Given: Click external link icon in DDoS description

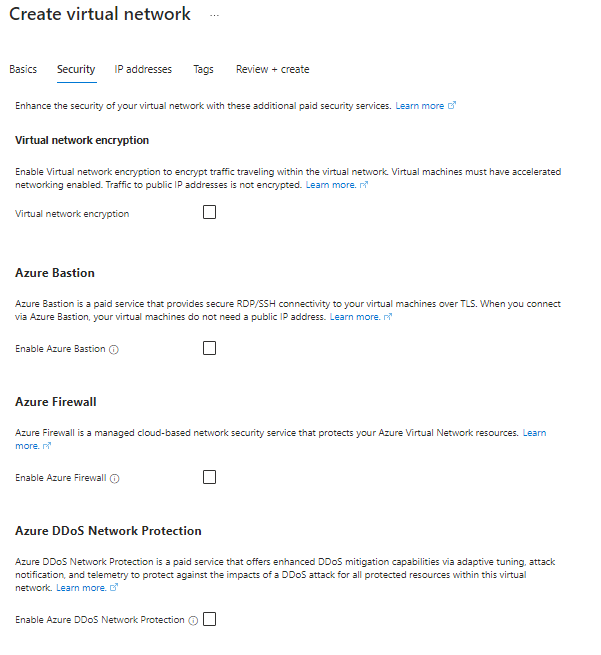Looking at the screenshot, I should pos(114,587).
